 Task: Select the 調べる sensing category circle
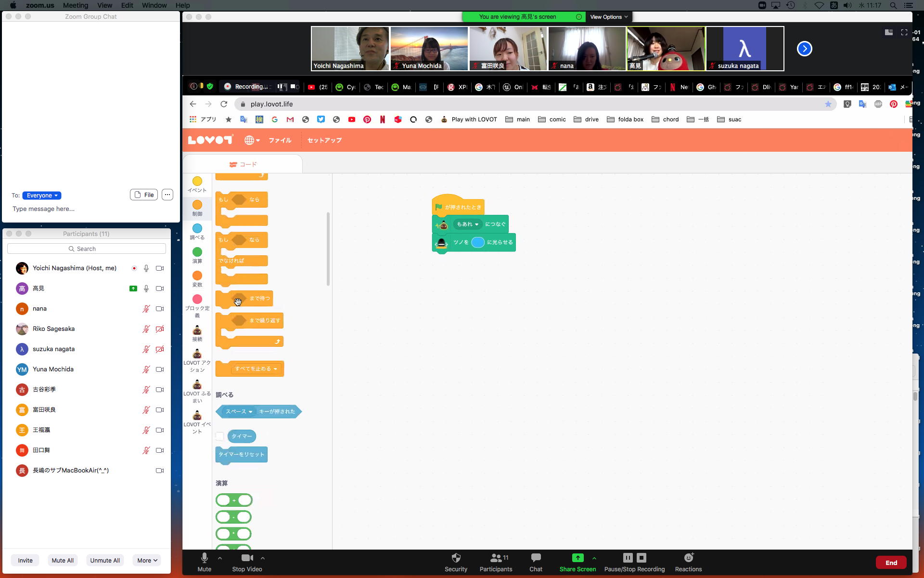click(x=197, y=229)
